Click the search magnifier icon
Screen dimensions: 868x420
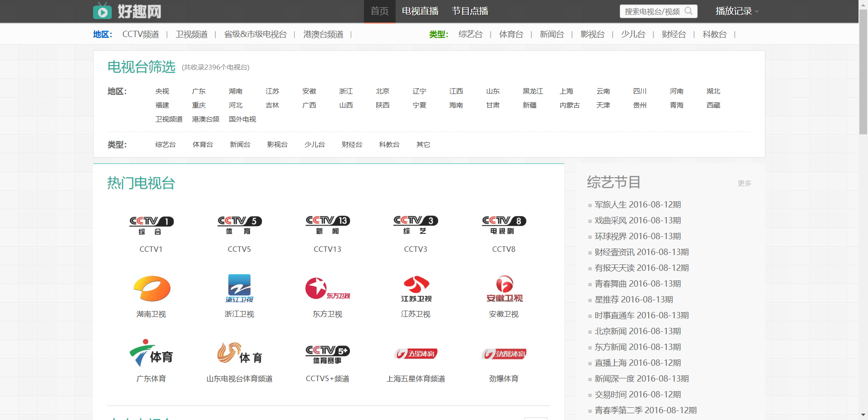[689, 11]
